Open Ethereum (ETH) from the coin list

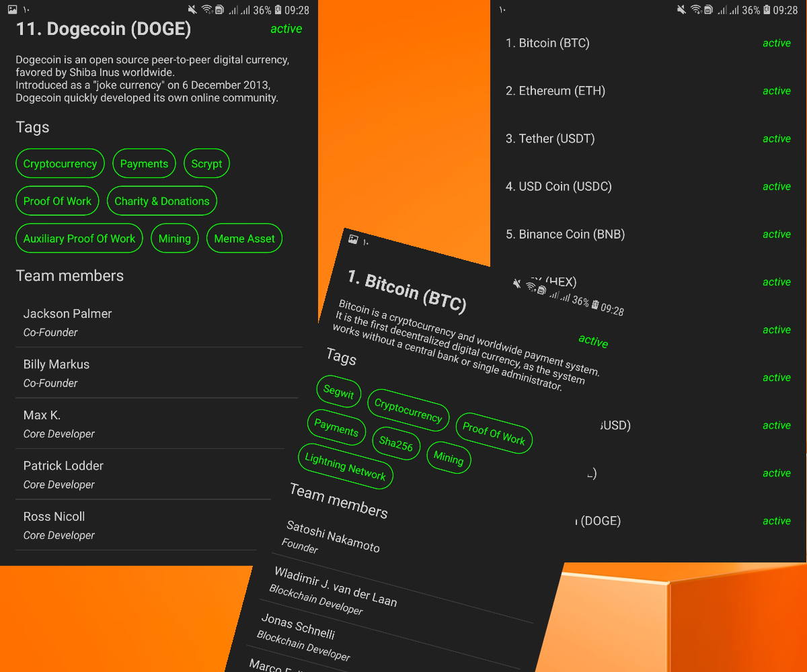[x=555, y=91]
